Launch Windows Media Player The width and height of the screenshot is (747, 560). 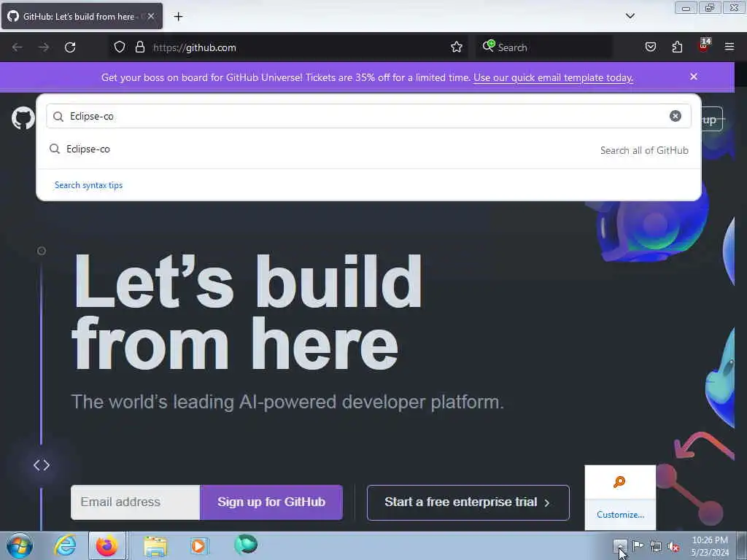198,545
